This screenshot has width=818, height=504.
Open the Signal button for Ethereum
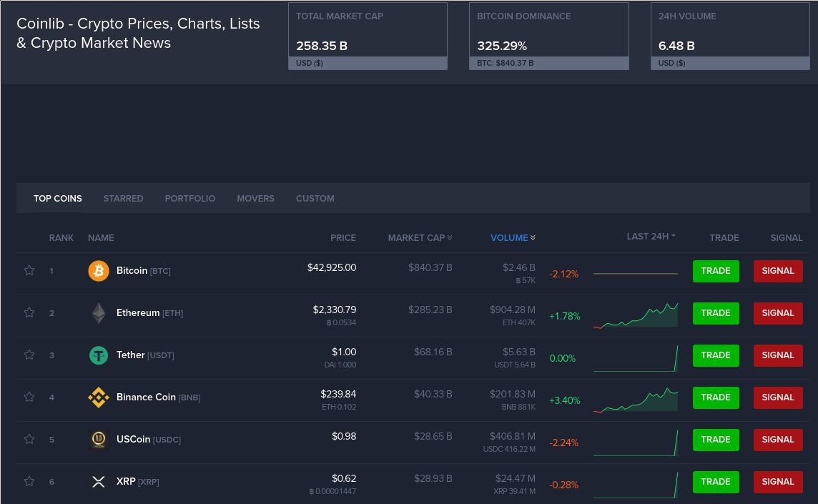pos(778,313)
